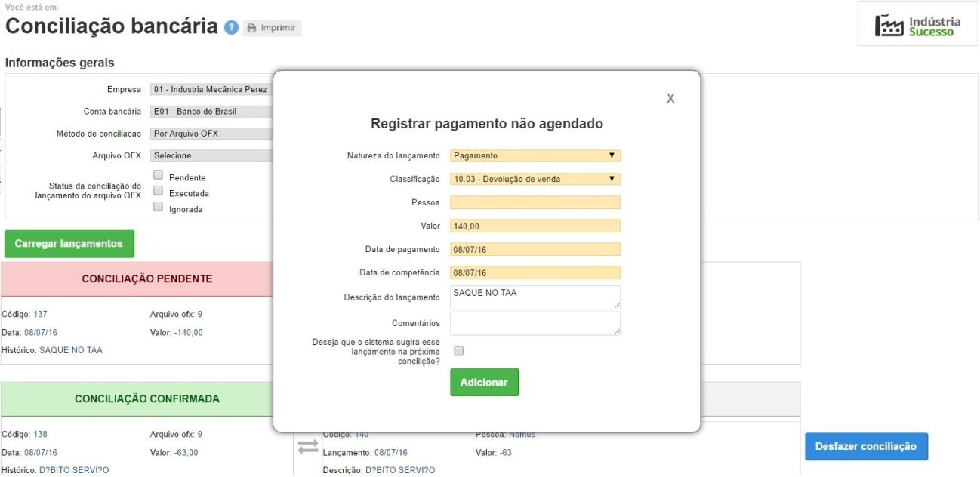Click the Indústria Sucesso logo
The image size is (980, 477).
pos(917,26)
